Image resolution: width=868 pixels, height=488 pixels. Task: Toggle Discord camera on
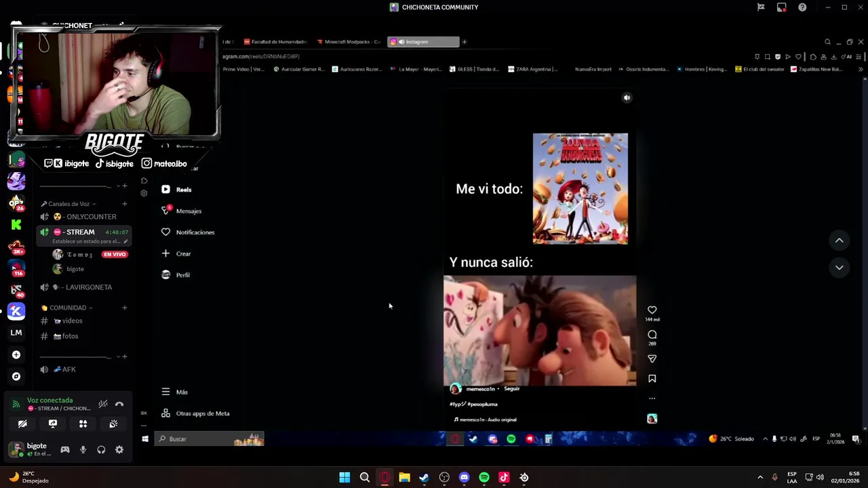tap(22, 424)
